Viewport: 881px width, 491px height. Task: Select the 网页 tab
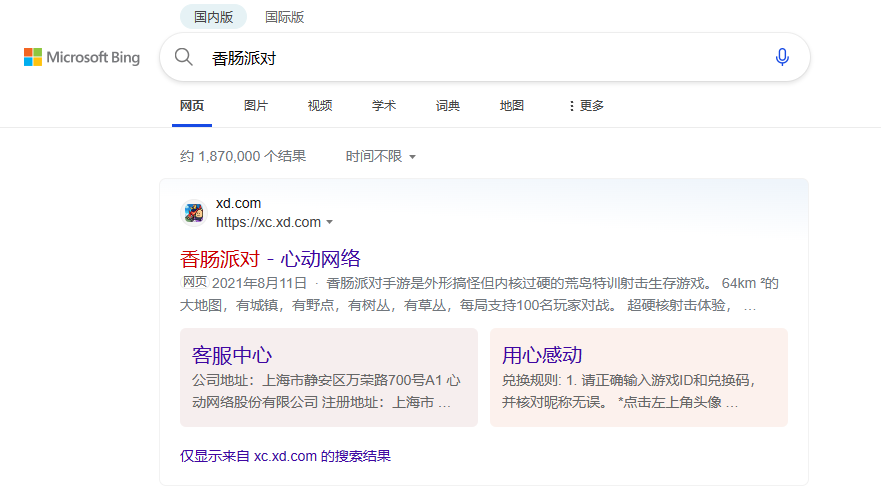(x=192, y=106)
